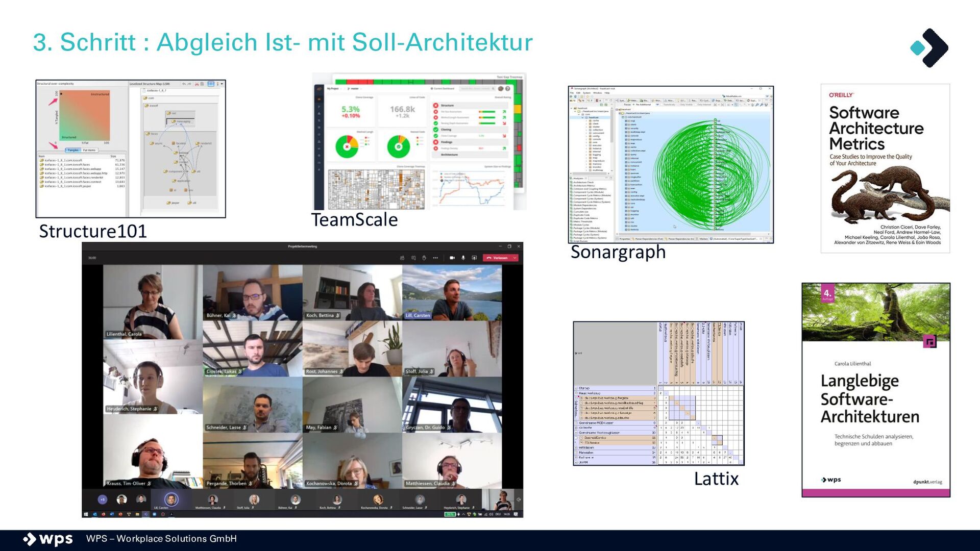Click the participants icon in the meeting toolbar

(x=402, y=258)
